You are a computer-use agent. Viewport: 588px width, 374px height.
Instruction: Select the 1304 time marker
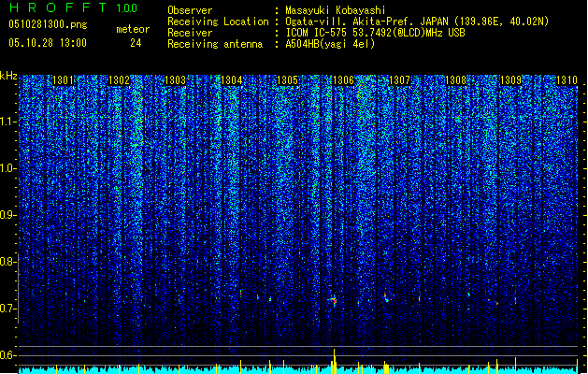pyautogui.click(x=232, y=80)
